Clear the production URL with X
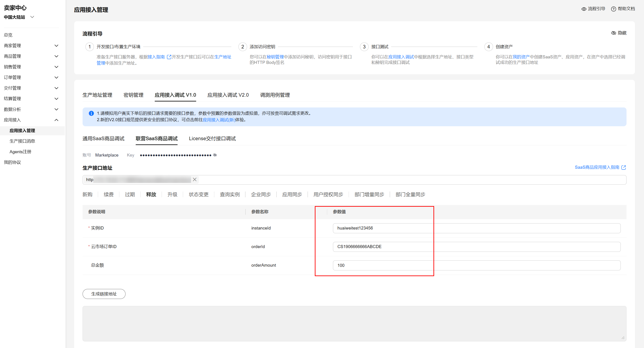This screenshot has height=348, width=644. (x=195, y=180)
